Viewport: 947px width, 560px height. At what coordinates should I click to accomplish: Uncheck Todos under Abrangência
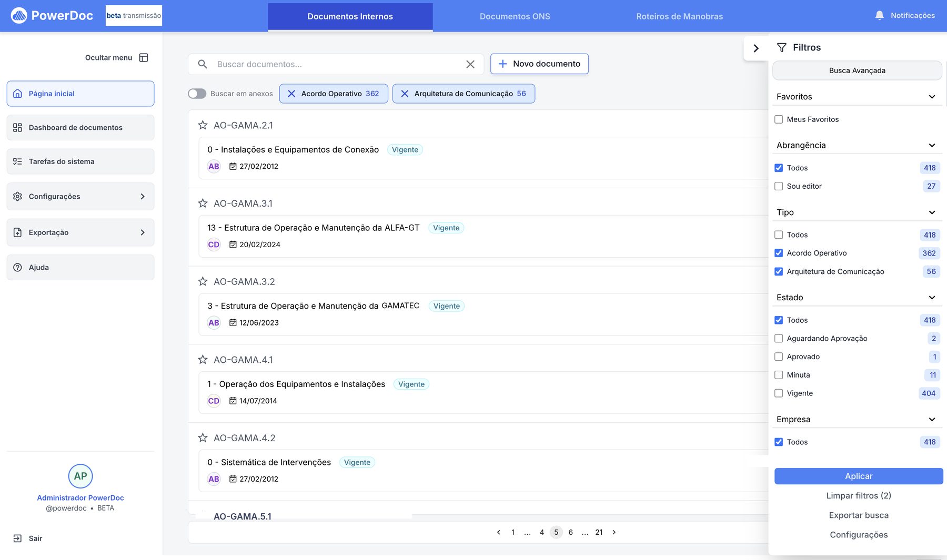779,168
